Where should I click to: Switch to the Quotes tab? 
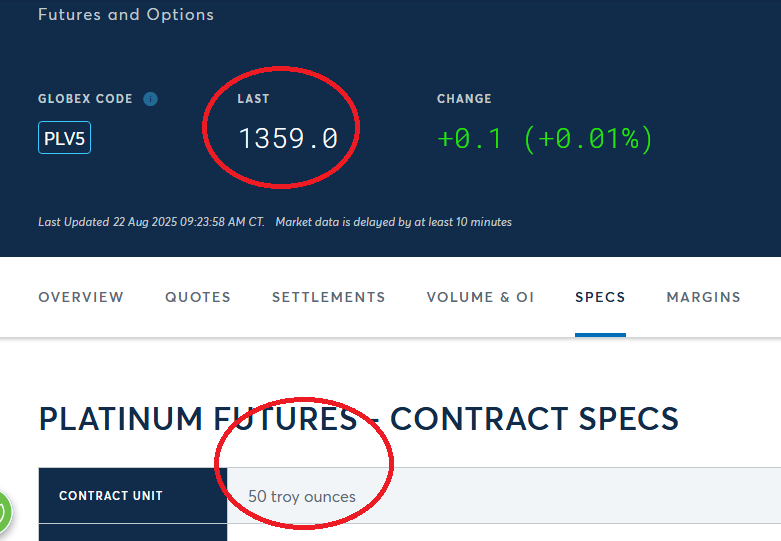198,297
